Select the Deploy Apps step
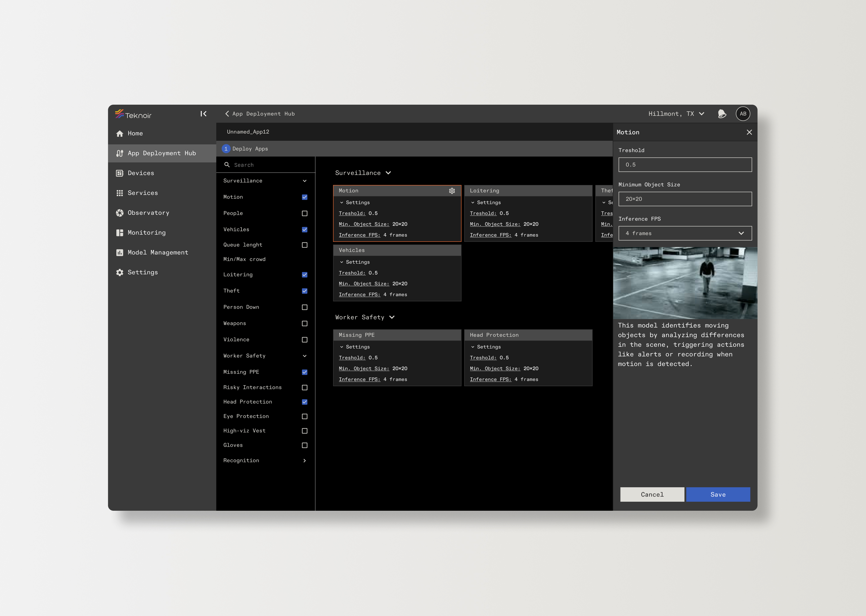Screen dimensions: 866x616 coord(245,149)
